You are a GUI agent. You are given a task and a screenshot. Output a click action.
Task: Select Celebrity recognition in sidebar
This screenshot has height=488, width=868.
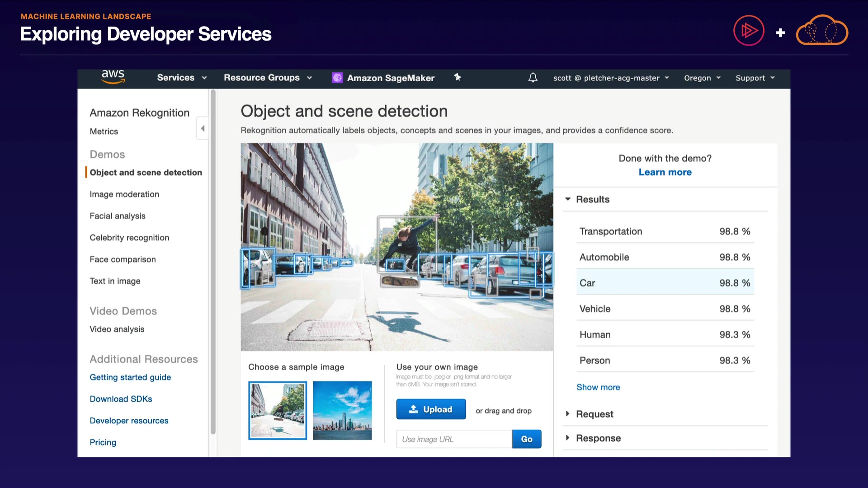point(129,238)
